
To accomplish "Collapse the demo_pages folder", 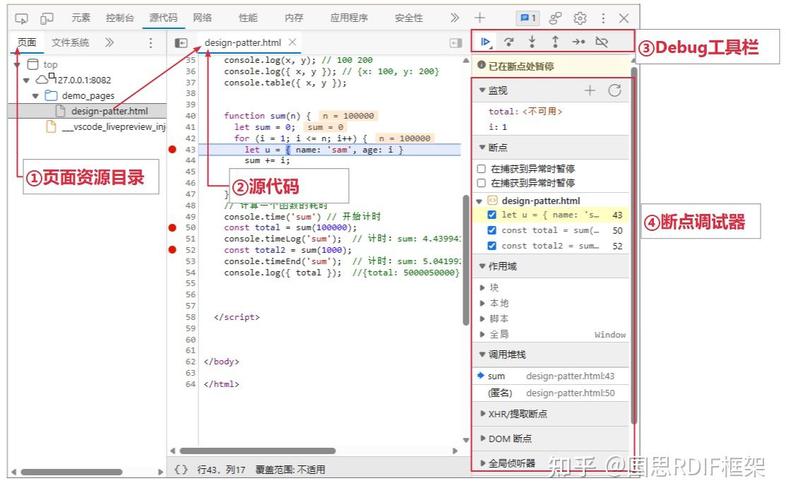I will pyautogui.click(x=35, y=96).
